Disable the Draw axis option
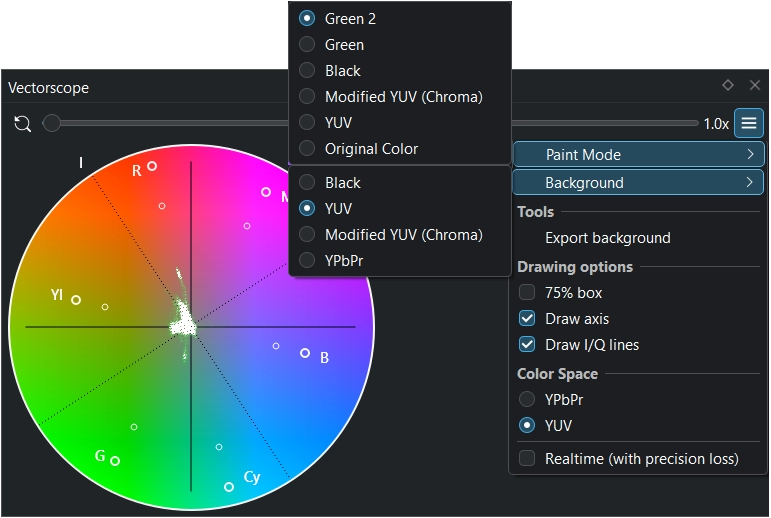771x518 pixels. [527, 319]
